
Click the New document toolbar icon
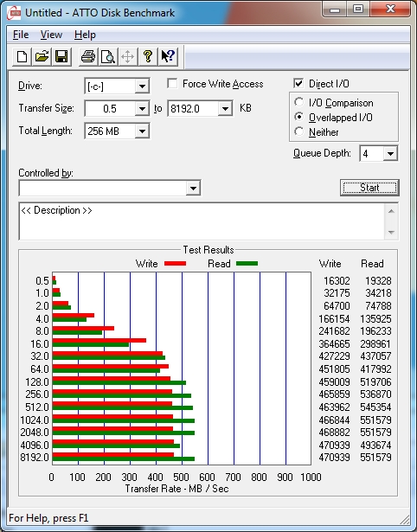click(x=22, y=56)
